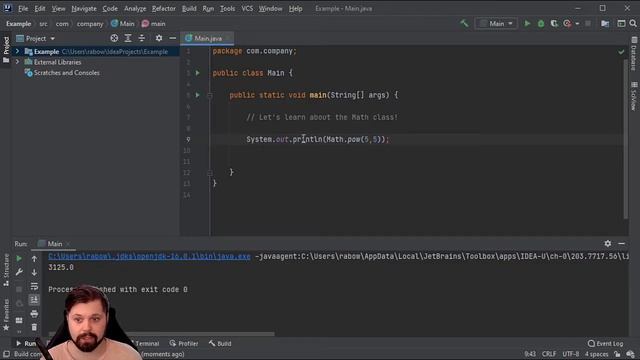Expand the Example project tree node

(17, 51)
